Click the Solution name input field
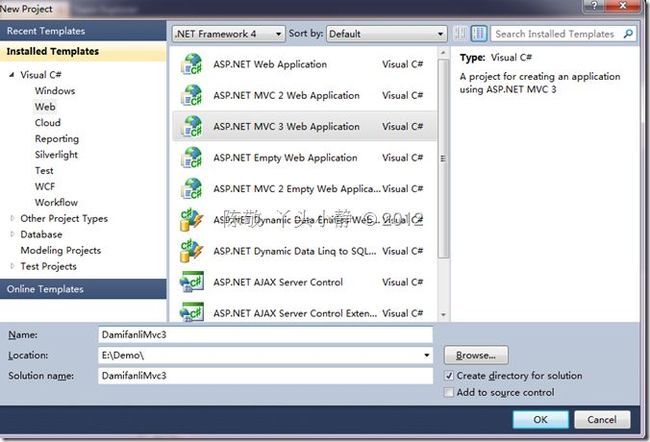 coord(265,376)
